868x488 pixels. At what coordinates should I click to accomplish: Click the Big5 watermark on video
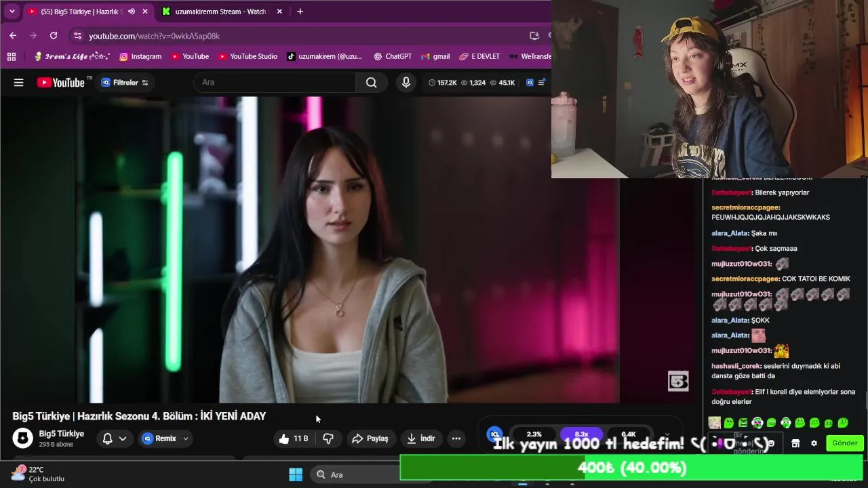point(678,381)
